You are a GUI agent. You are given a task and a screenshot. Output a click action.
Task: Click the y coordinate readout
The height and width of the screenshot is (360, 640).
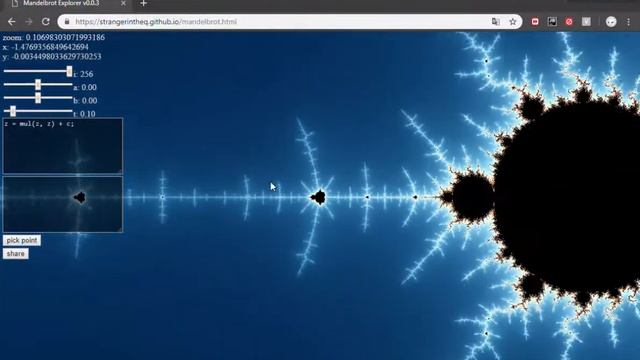pyautogui.click(x=52, y=57)
